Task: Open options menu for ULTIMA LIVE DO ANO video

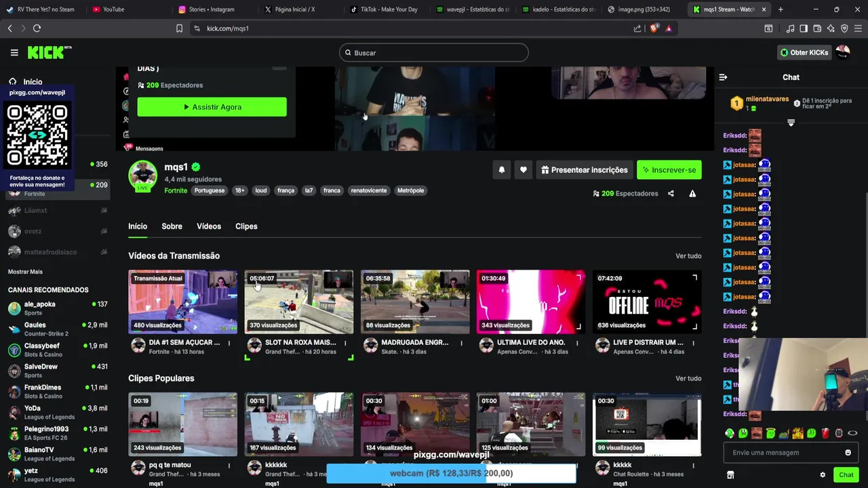Action: 577,343
